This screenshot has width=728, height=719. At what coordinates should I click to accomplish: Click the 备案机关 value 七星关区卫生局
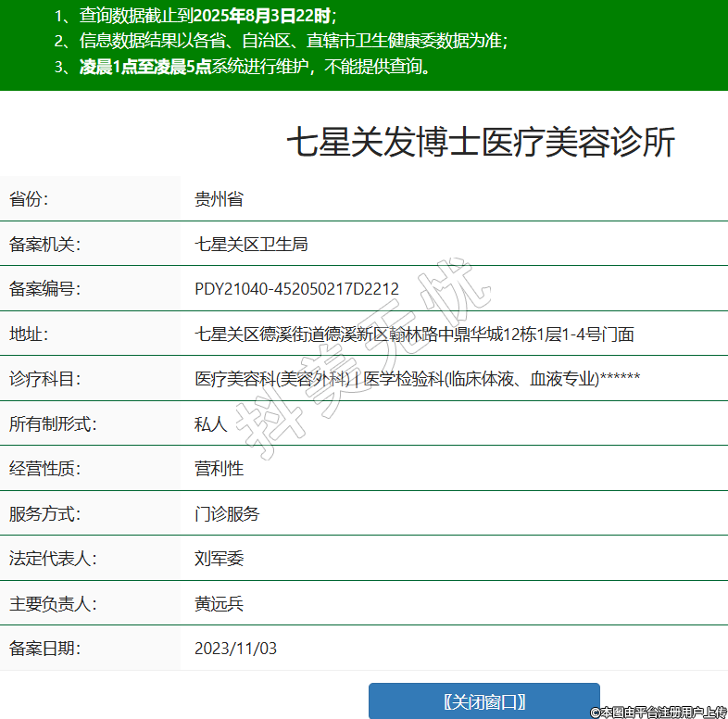click(251, 244)
